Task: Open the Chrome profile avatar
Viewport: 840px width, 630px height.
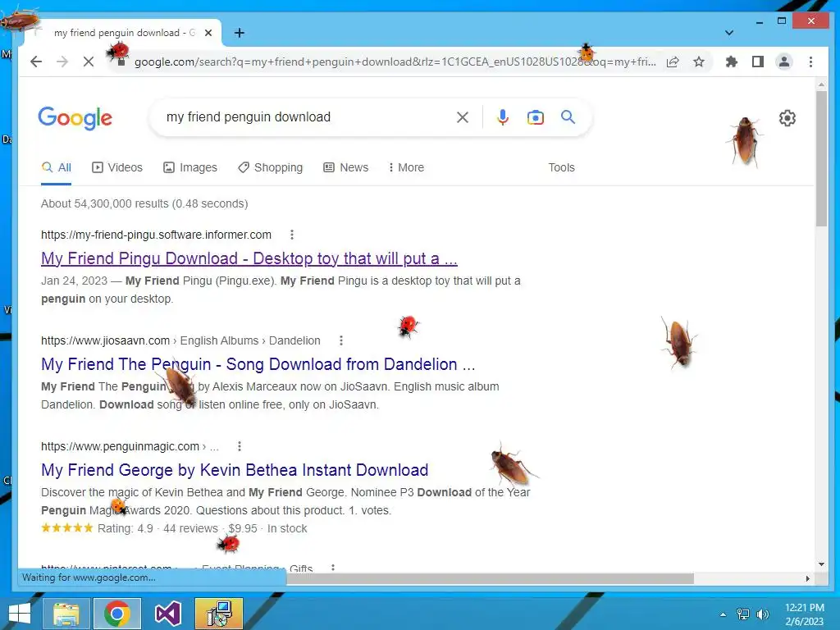Action: point(783,62)
